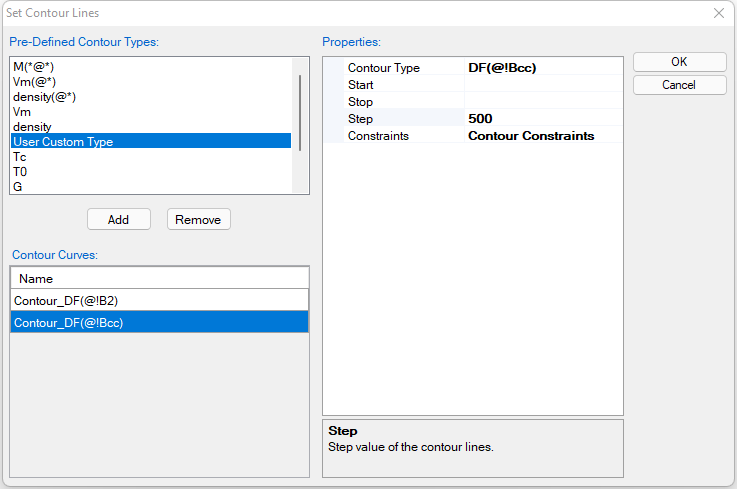
Task: Select User Custom Type entry
Action: click(x=63, y=142)
